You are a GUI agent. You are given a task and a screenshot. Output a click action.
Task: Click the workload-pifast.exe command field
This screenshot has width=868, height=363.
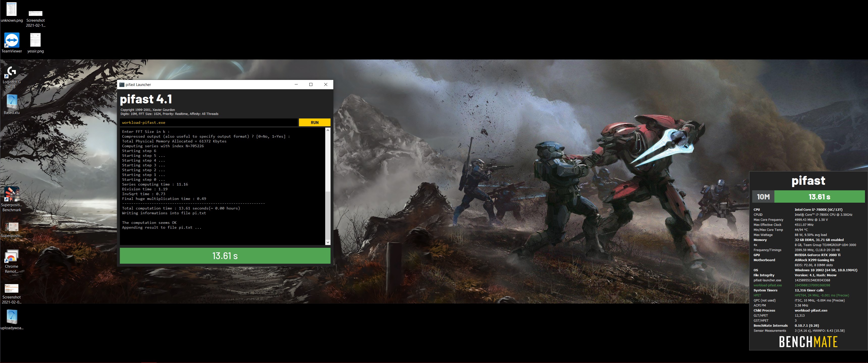click(209, 123)
